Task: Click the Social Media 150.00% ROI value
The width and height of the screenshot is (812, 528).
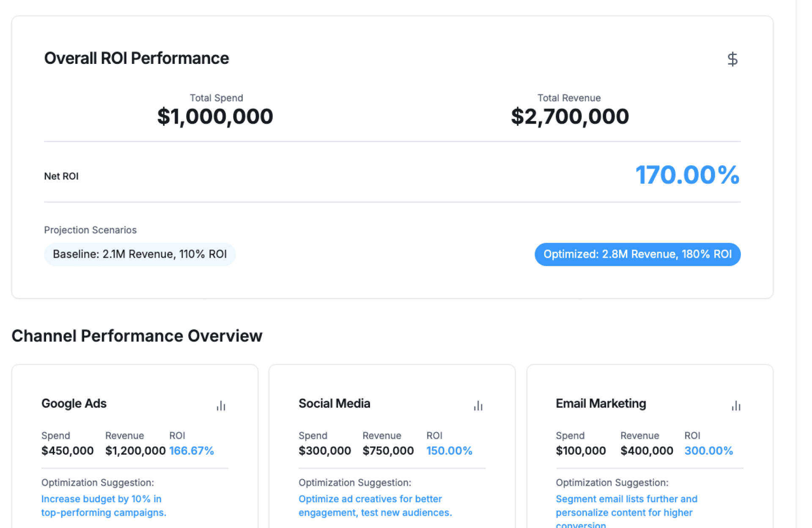Action: [449, 451]
